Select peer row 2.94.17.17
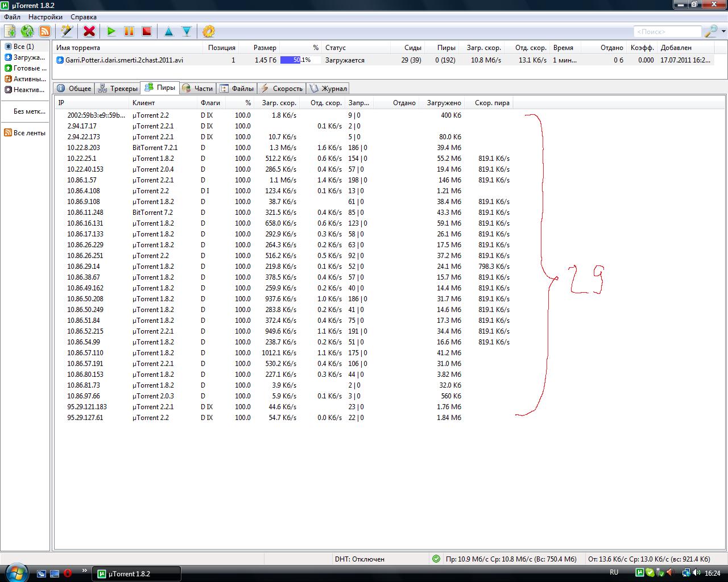 [x=284, y=126]
